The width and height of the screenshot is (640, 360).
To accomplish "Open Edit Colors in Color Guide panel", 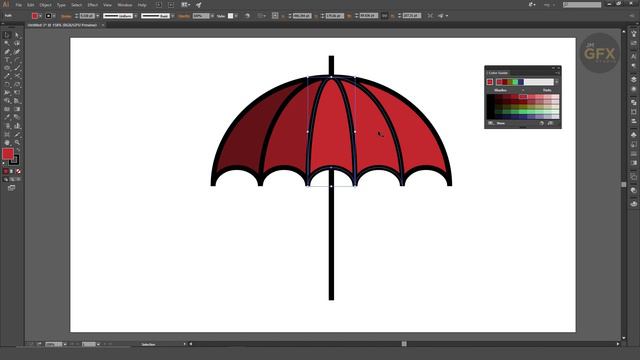I will 542,123.
